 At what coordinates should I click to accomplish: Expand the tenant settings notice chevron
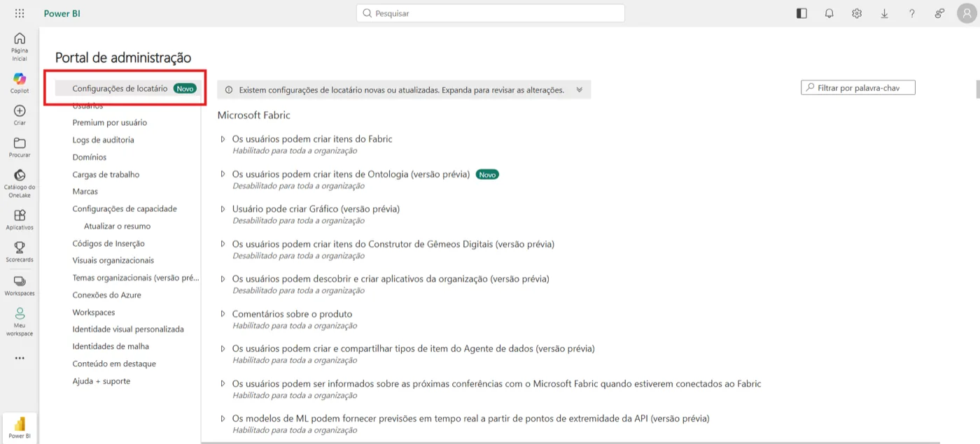[579, 89]
